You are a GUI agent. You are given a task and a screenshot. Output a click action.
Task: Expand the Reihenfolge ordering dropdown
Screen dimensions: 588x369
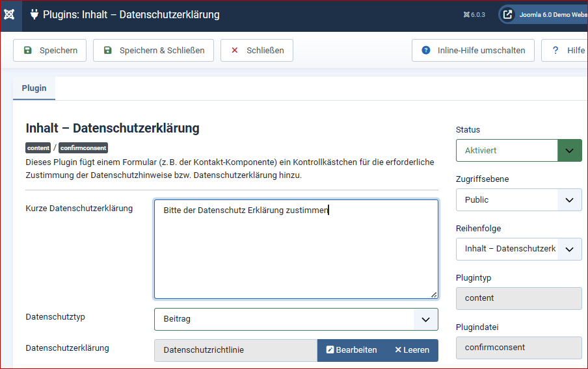point(518,249)
